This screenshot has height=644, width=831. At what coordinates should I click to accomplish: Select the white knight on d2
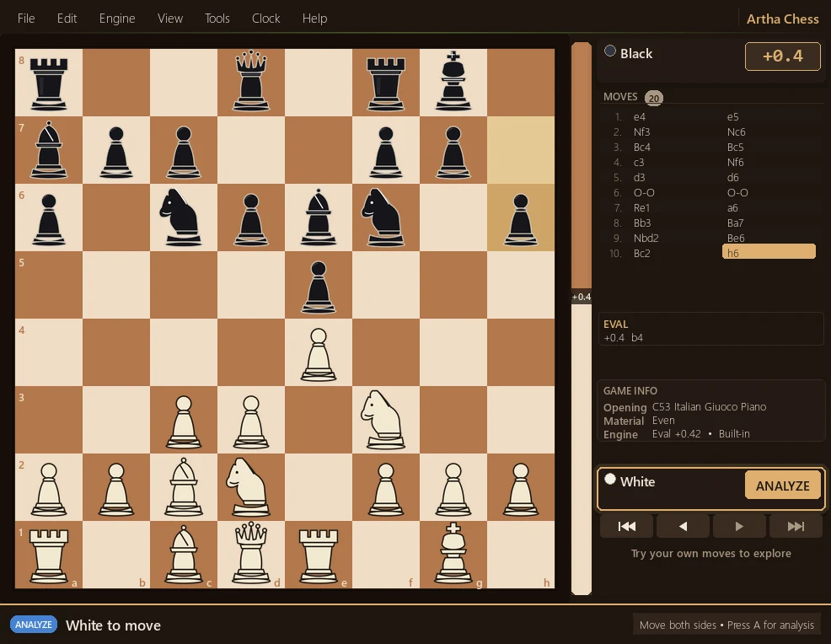250,486
